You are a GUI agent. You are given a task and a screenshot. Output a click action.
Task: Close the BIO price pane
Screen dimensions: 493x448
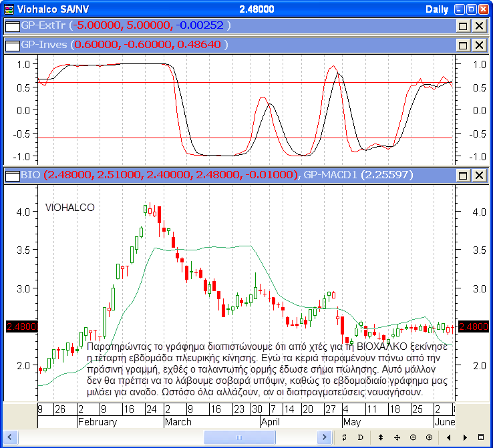tap(479, 176)
